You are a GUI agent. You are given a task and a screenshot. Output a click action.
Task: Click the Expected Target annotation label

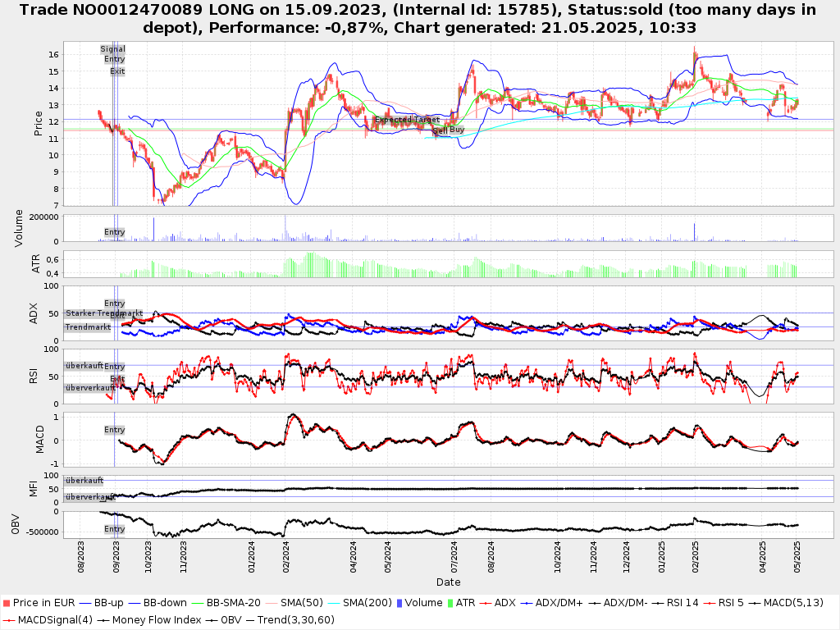pyautogui.click(x=407, y=120)
